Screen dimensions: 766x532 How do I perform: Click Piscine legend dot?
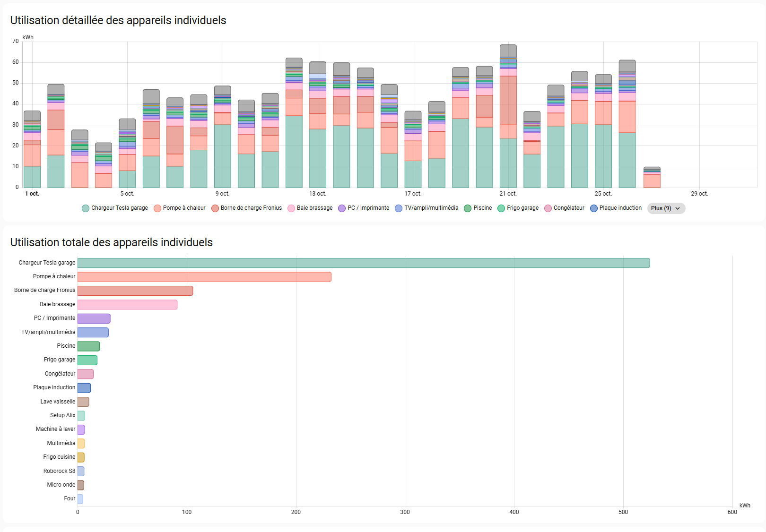468,208
